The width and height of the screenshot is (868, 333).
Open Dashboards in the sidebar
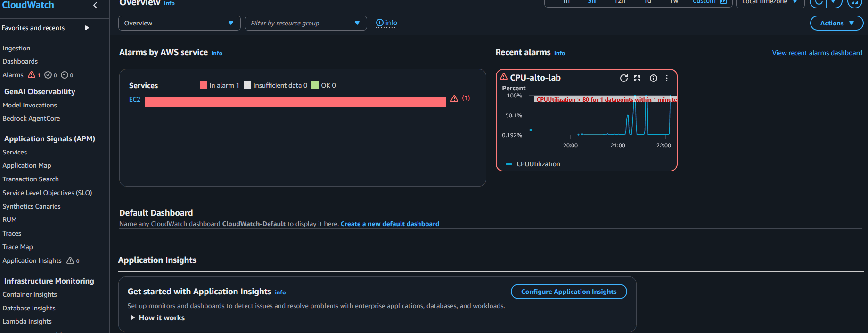(x=20, y=61)
